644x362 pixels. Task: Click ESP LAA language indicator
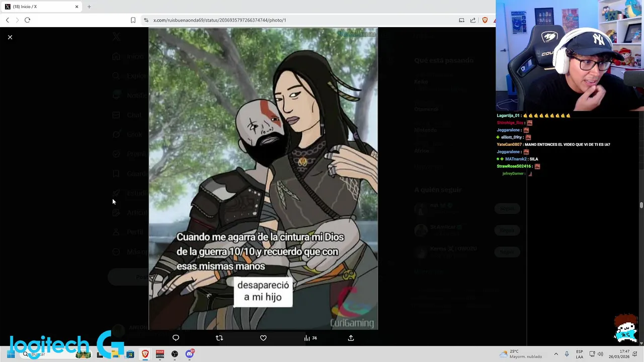[580, 354]
